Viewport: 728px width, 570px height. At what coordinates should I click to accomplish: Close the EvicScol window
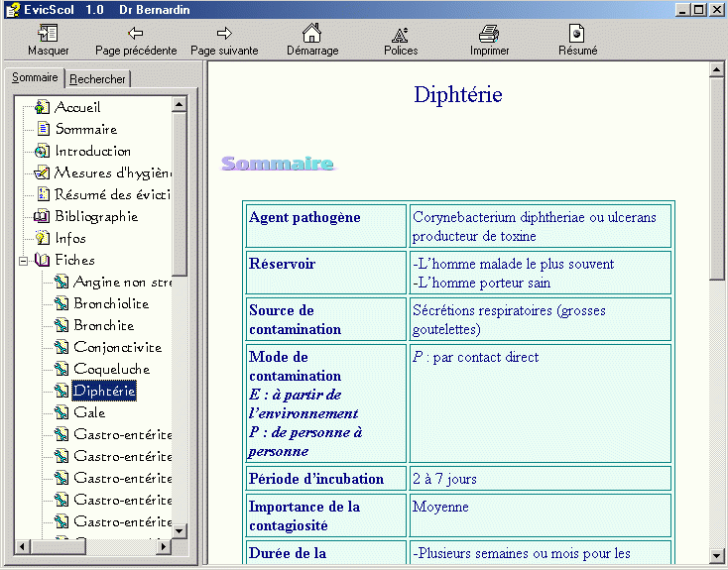716,10
